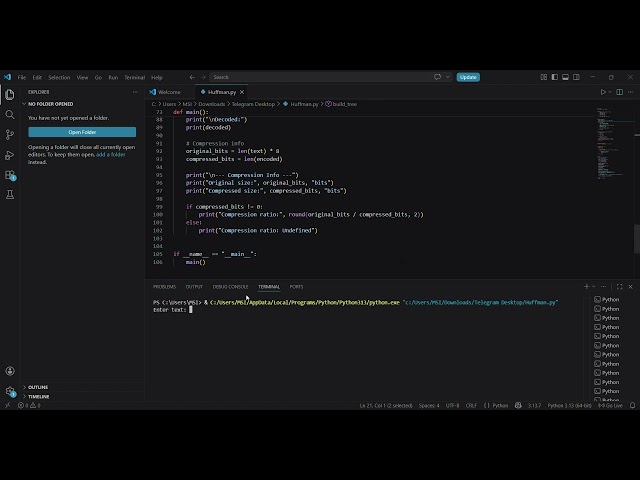Screen dimensions: 640x480
Task: Open the Run and Debug view
Action: [x=10, y=155]
